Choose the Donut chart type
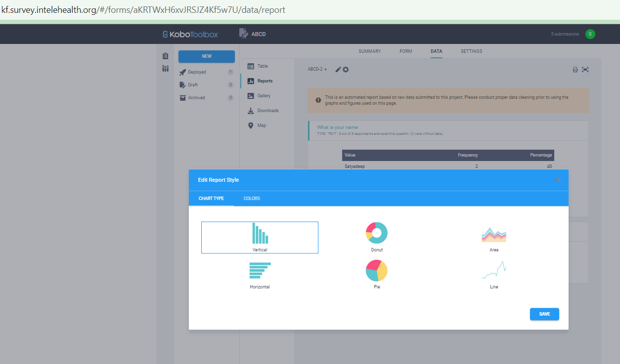620x364 pixels. pos(377,237)
